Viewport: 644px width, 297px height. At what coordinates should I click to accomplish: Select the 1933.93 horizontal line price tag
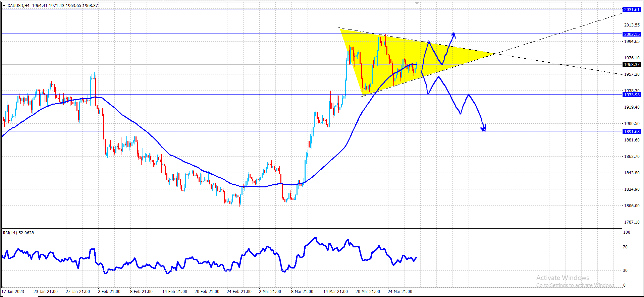632,95
